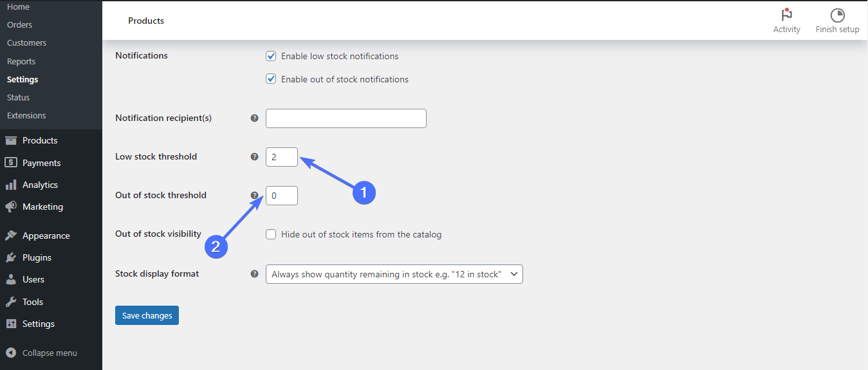The image size is (868, 370).
Task: Open the Status submenu link
Action: pyautogui.click(x=18, y=97)
